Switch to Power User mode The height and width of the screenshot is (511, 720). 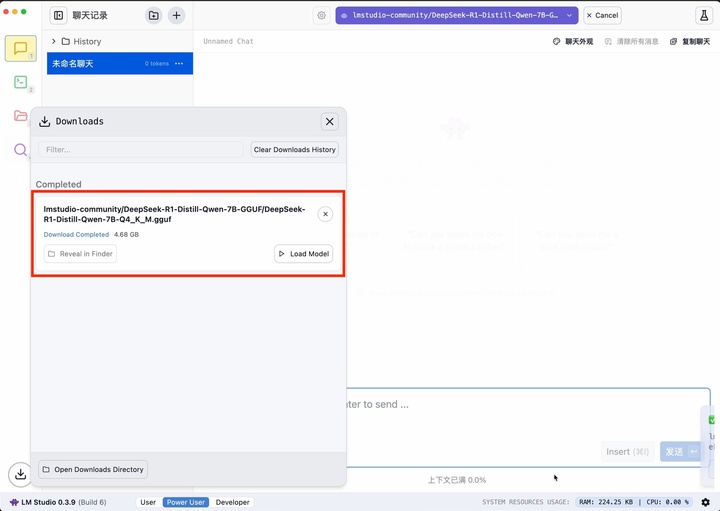tap(186, 502)
